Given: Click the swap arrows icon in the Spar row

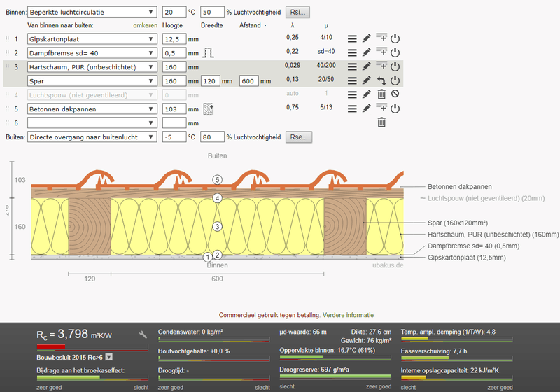Looking at the screenshot, I should (x=381, y=80).
